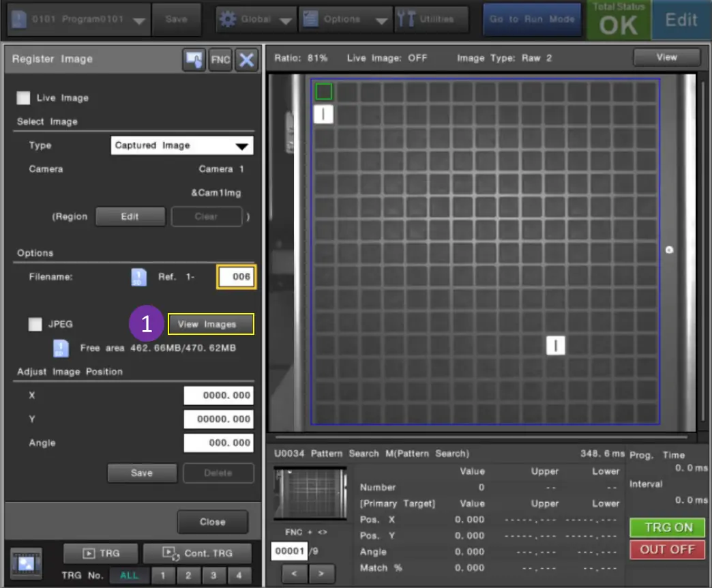Open the Type Captured Image dropdown

(181, 145)
